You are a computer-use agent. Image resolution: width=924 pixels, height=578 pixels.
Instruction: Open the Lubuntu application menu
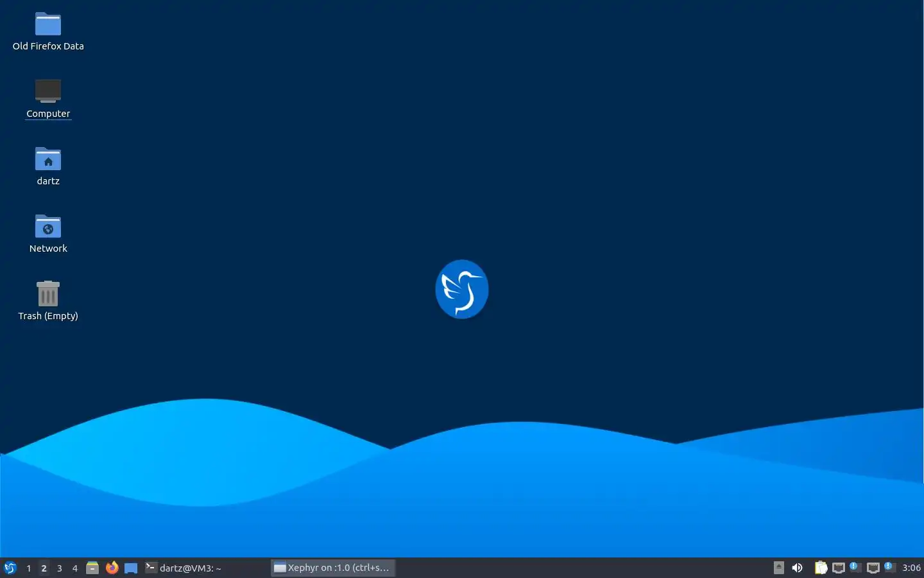tap(10, 568)
